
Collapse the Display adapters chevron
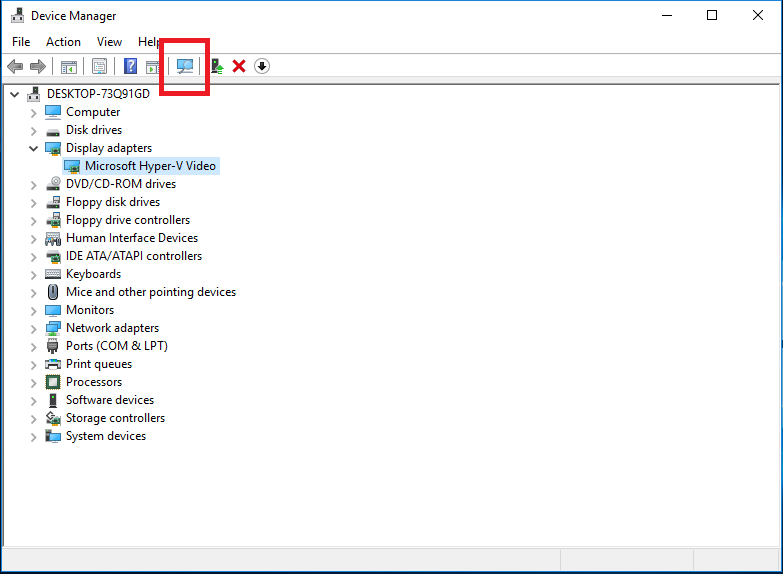pyautogui.click(x=33, y=148)
